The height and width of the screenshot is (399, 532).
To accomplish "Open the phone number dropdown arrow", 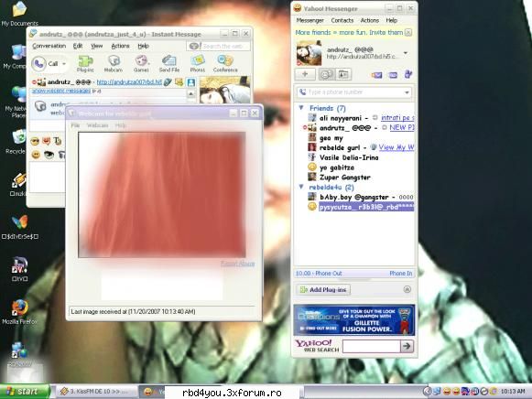I will point(407,92).
